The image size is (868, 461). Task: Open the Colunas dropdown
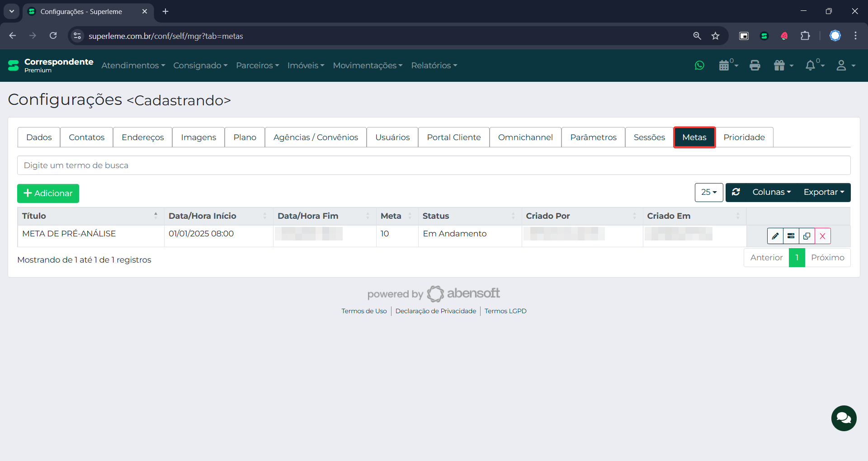[x=771, y=192]
